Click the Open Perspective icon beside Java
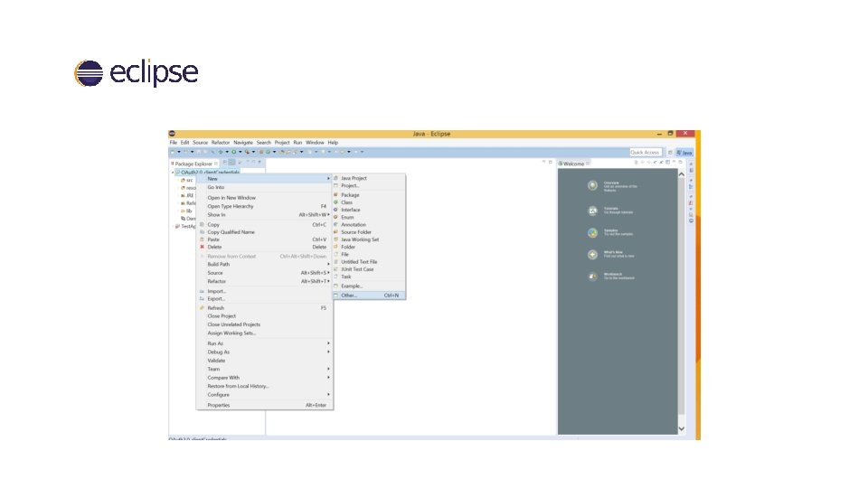This screenshot has width=868, height=488. point(670,152)
